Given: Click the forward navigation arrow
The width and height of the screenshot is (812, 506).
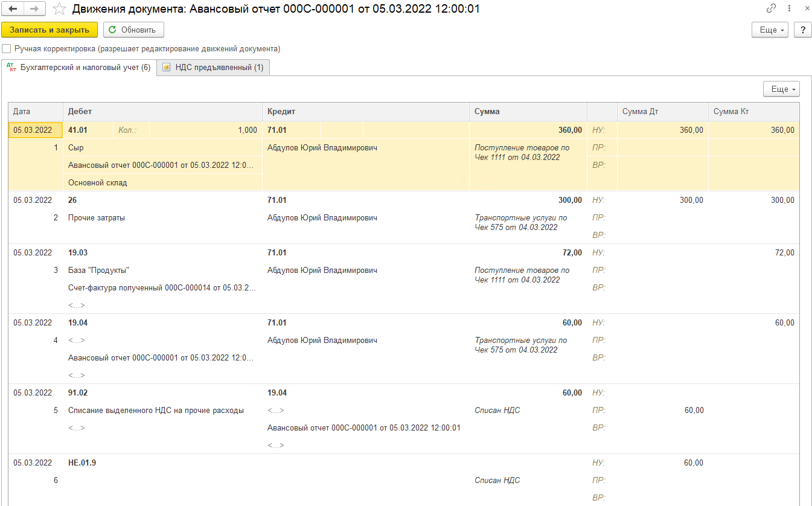Looking at the screenshot, I should click(x=34, y=9).
